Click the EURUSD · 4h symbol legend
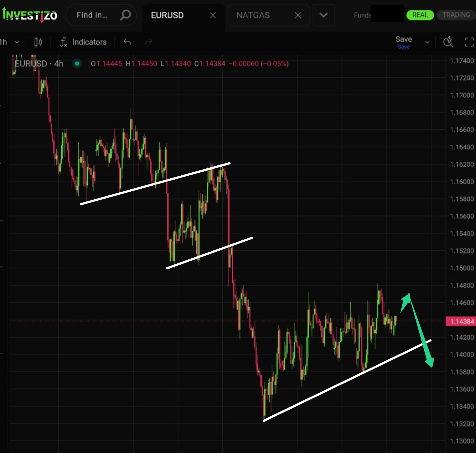 (39, 64)
